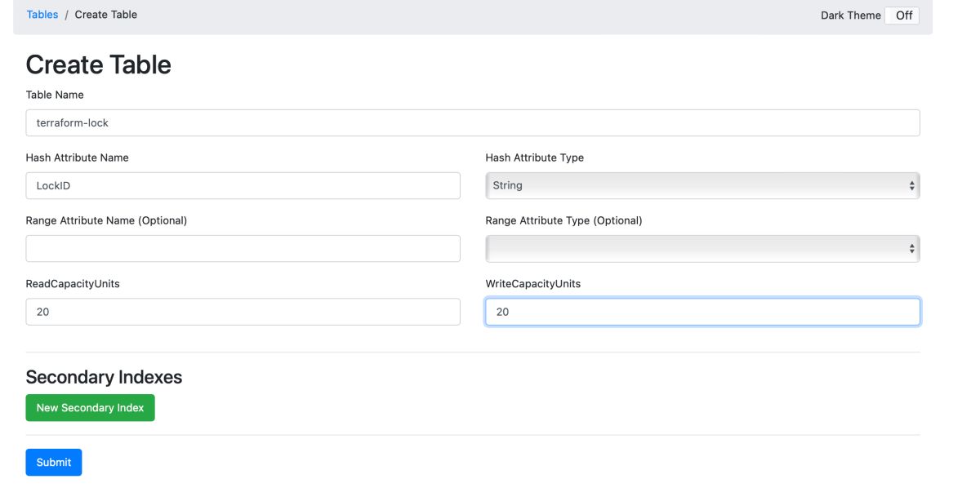Click the New Secondary Index button
The width and height of the screenshot is (980, 488).
point(90,408)
